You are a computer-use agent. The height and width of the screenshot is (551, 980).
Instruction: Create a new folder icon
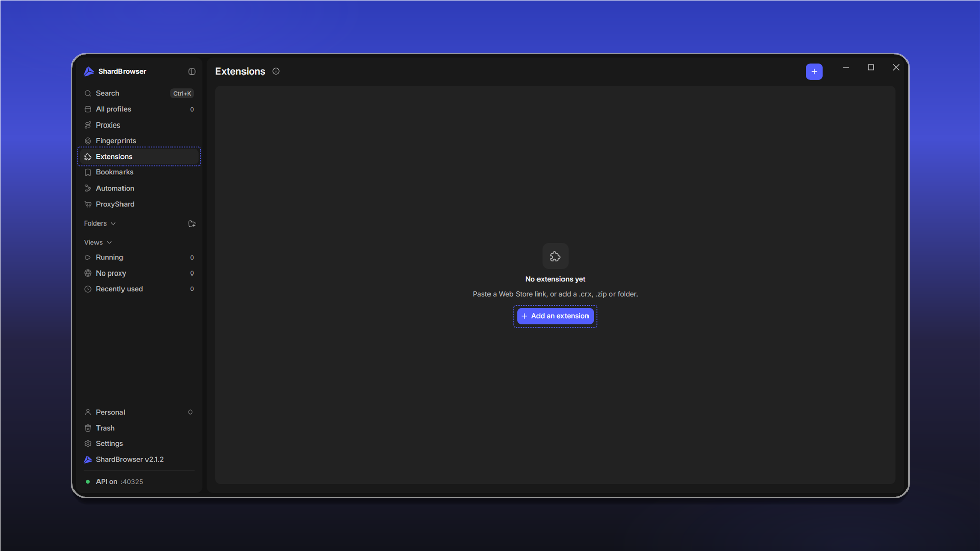point(192,224)
